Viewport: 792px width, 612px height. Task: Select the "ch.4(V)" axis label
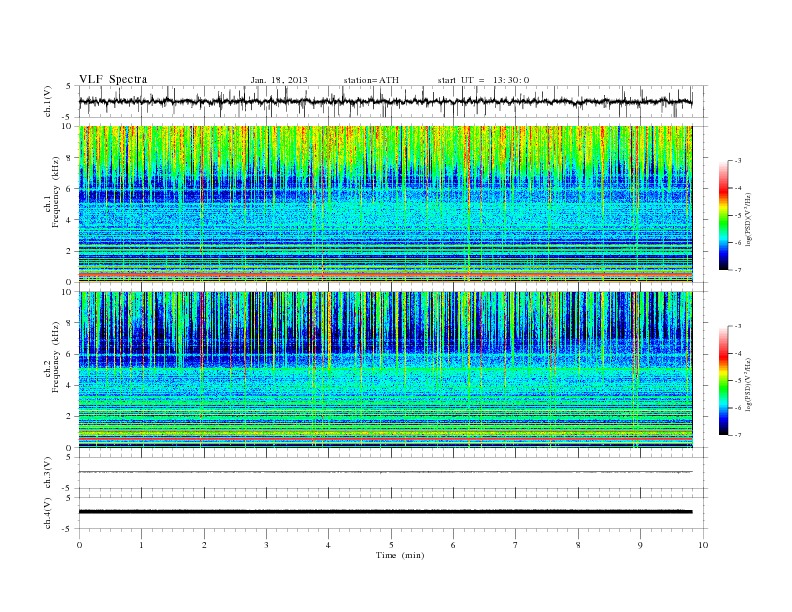(x=48, y=513)
